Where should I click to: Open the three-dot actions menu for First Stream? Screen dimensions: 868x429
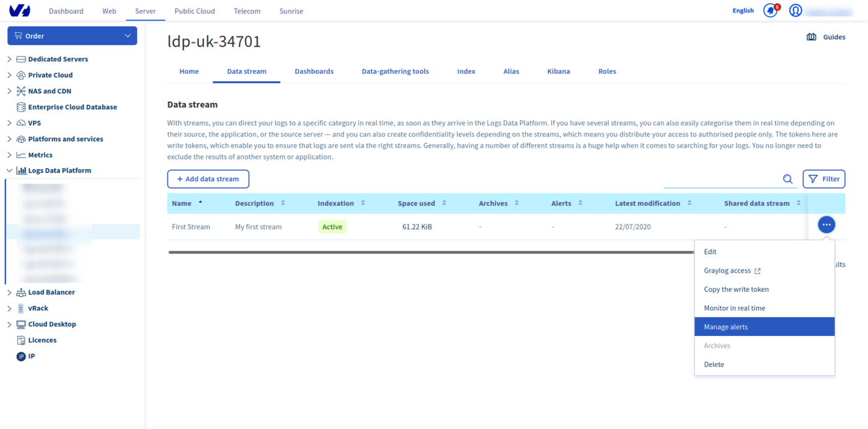coord(826,224)
